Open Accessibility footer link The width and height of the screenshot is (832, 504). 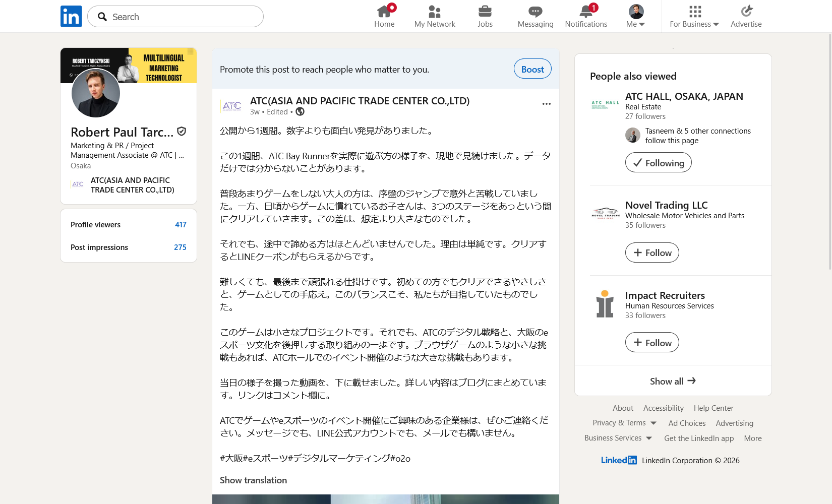(x=664, y=408)
